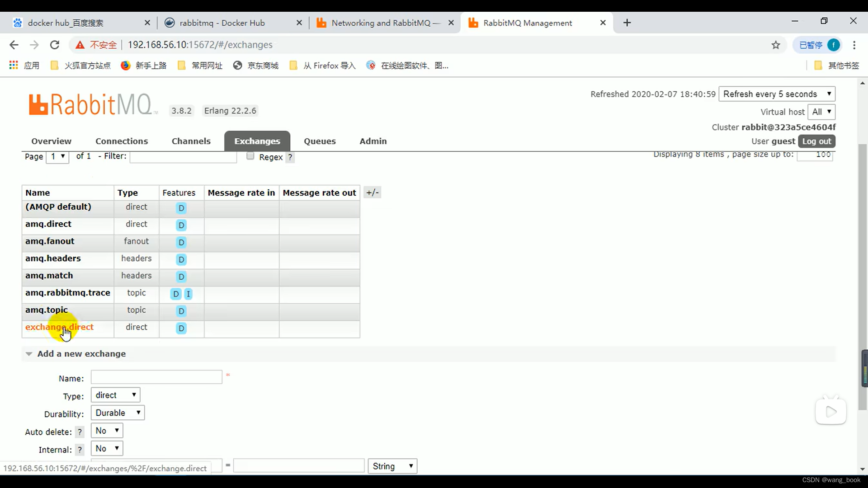The height and width of the screenshot is (488, 868).
Task: Open the Virtual host dropdown
Action: (x=821, y=112)
